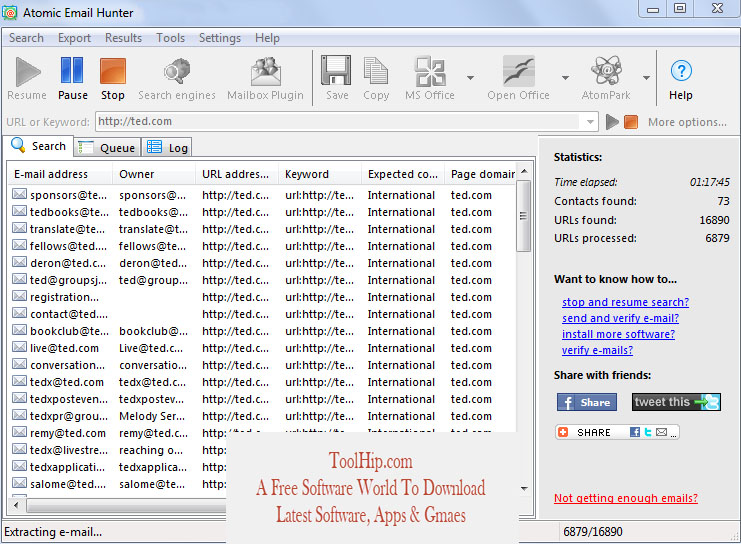Select the registration... email row
Screen dimensions: 741x544
[x=263, y=297]
